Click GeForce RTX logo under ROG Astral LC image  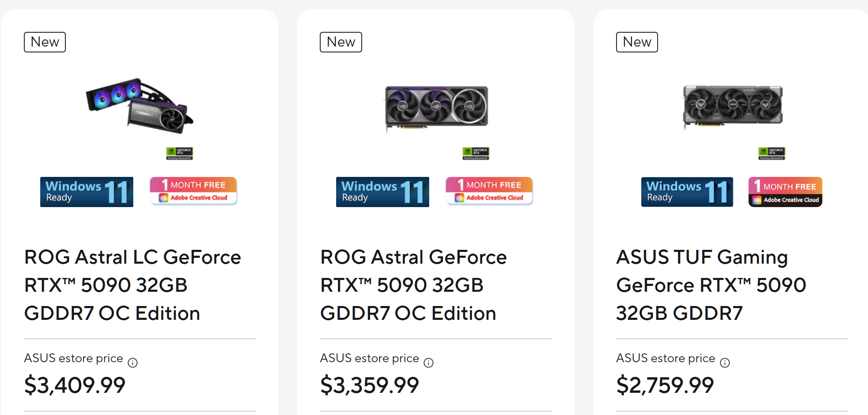coord(179,153)
